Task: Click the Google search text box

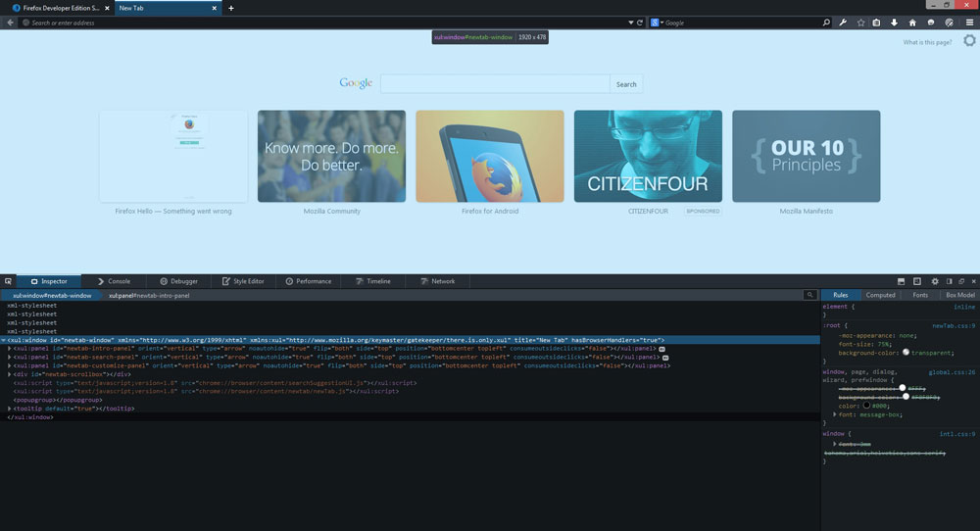Action: (495, 83)
